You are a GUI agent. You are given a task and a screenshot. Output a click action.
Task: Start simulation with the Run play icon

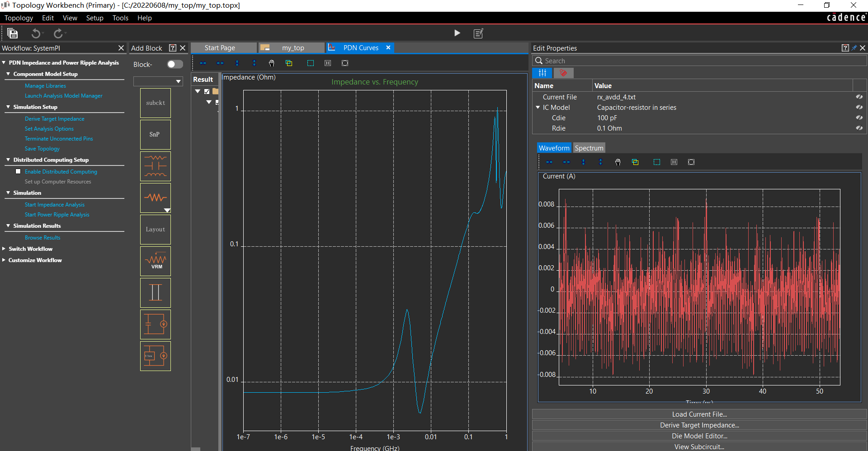click(x=457, y=33)
